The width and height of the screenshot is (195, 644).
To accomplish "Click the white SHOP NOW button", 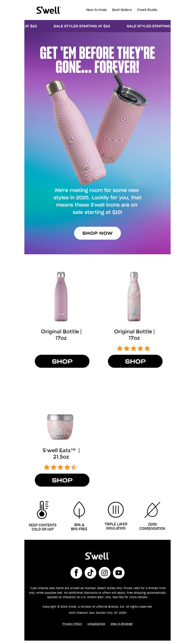I will click(97, 233).
